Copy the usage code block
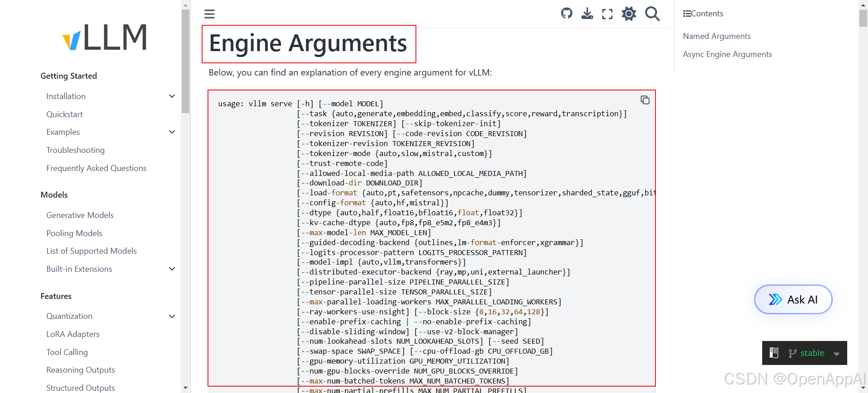The width and height of the screenshot is (868, 393). pos(645,100)
